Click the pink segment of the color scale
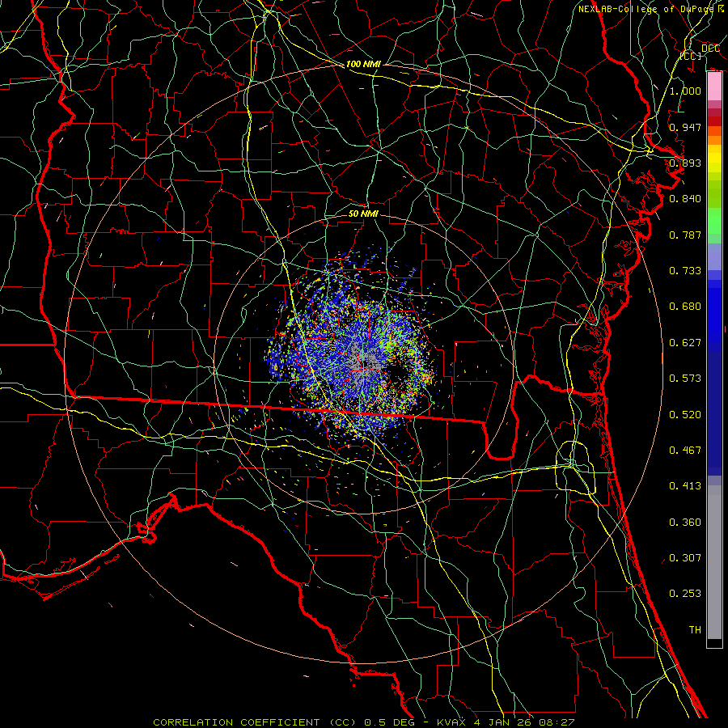The height and width of the screenshot is (728, 728). tap(714, 87)
